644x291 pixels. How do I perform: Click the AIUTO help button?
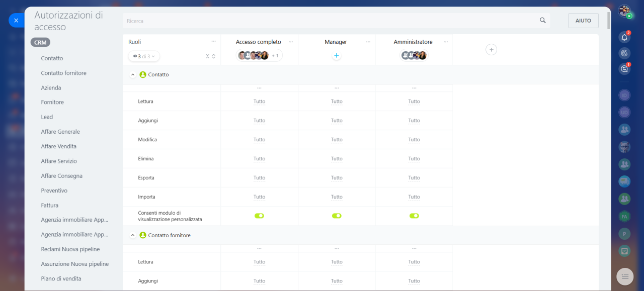point(583,21)
